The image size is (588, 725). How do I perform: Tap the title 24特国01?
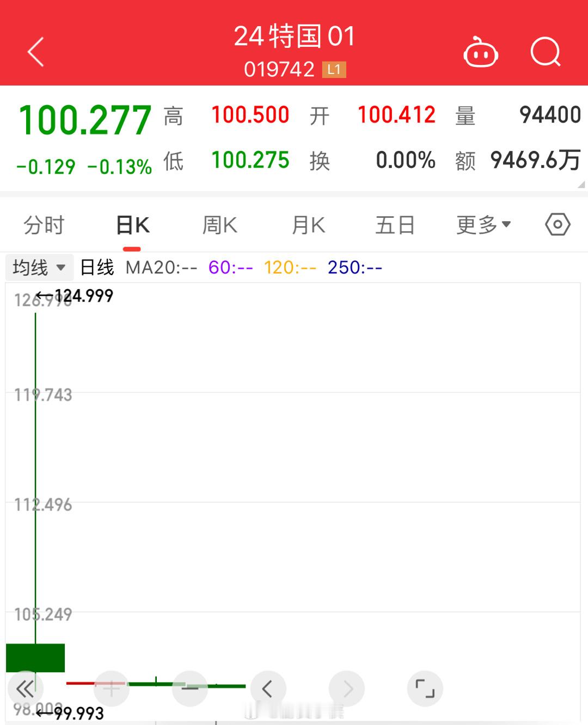click(x=294, y=36)
